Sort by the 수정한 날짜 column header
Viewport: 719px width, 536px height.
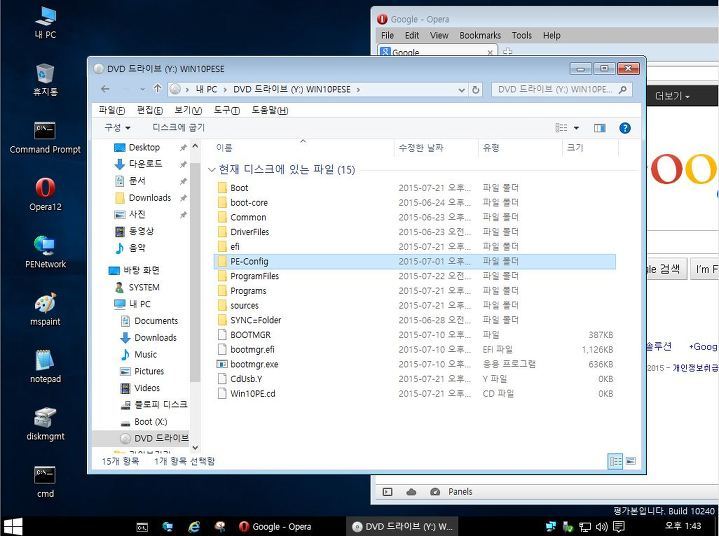pos(436,147)
